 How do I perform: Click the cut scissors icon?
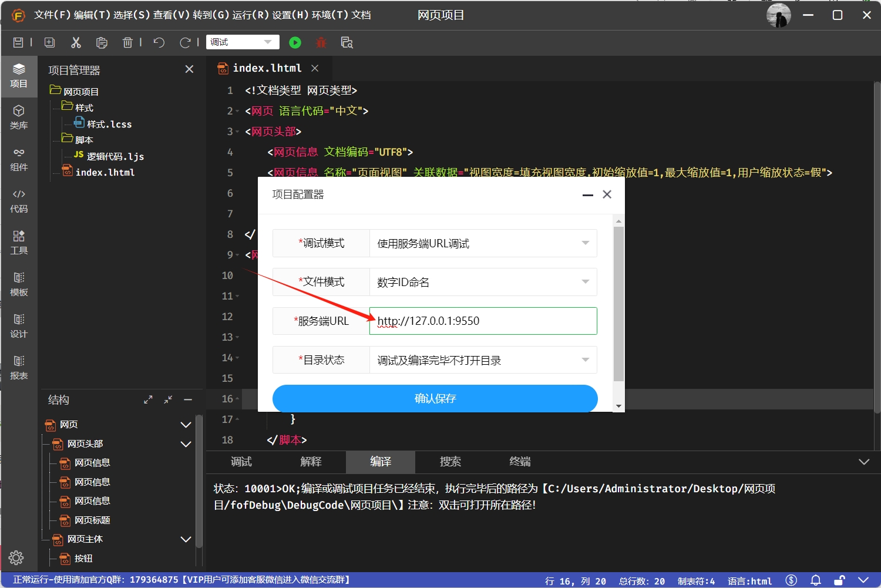(76, 42)
